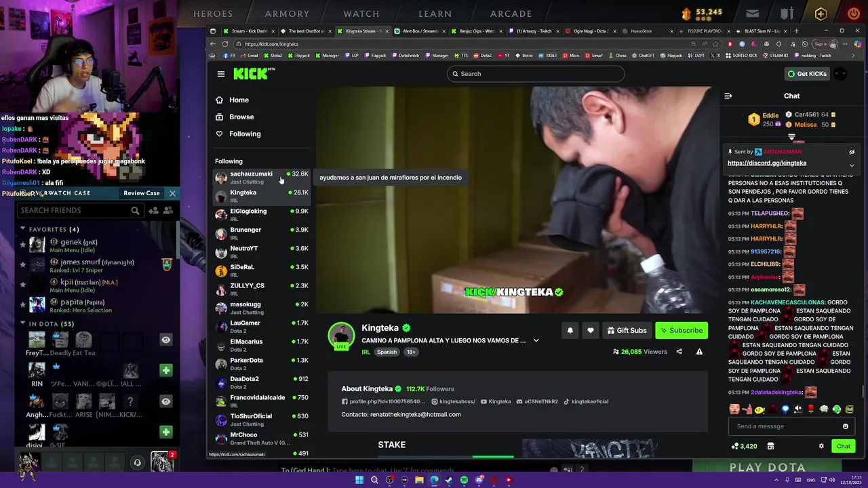Image resolution: width=868 pixels, height=488 pixels.
Task: Click the notification bell for Kingteka
Action: coord(570,330)
